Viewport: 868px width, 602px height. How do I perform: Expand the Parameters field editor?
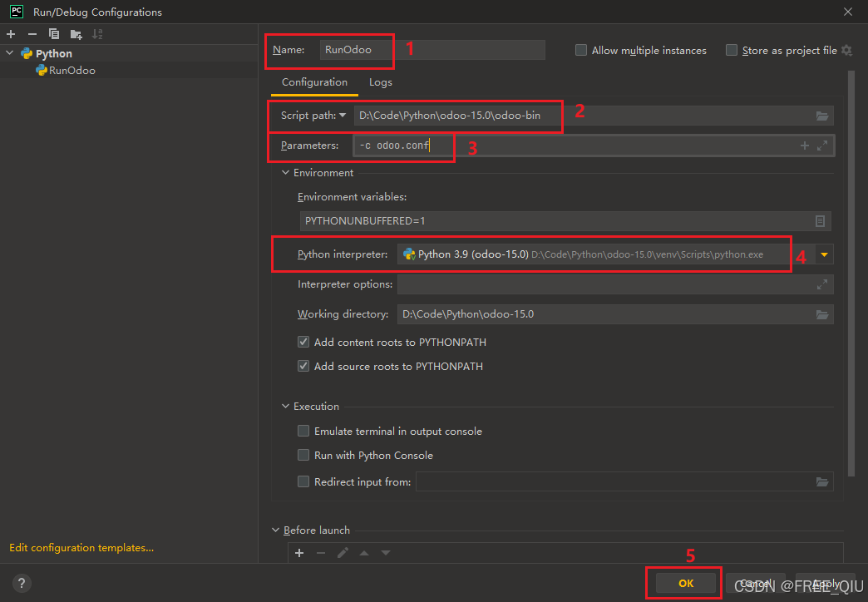(x=822, y=146)
